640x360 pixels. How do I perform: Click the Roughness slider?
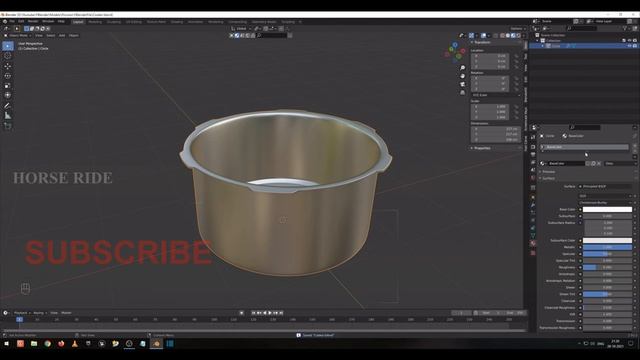pos(607,267)
